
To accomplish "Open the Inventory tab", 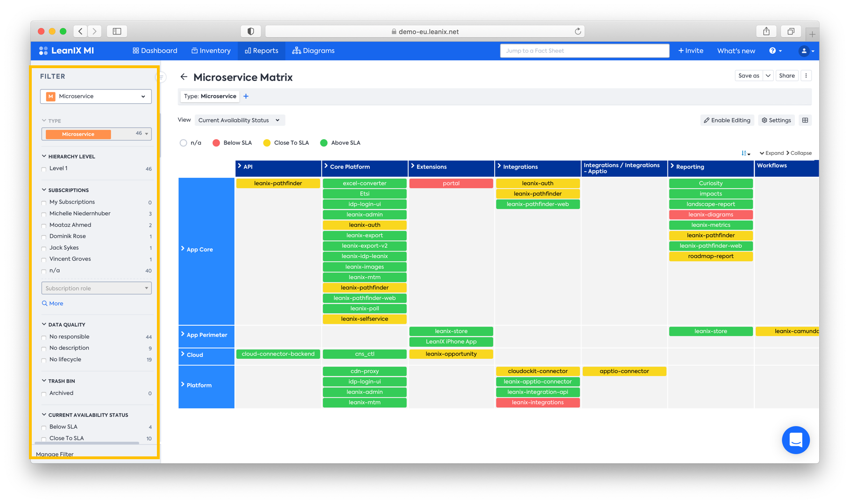I will [x=211, y=50].
